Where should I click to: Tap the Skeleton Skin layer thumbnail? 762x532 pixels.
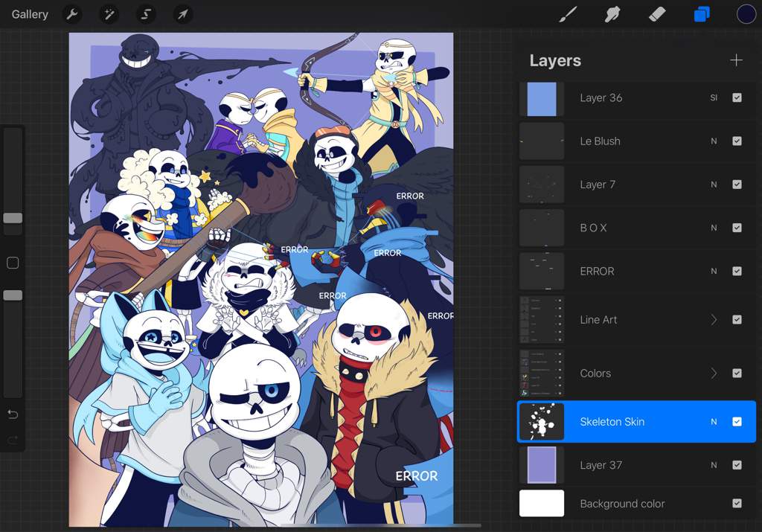click(x=542, y=422)
